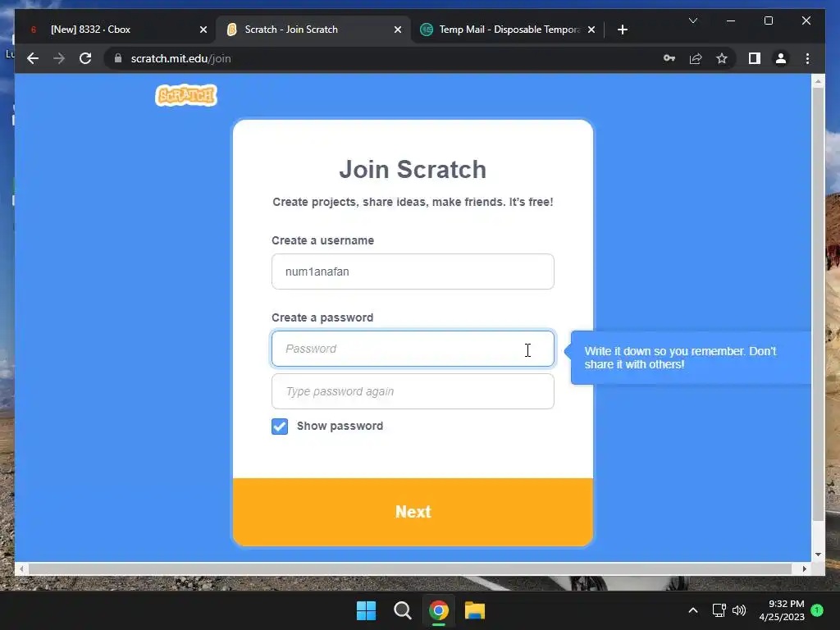Click the Join Scratch heading
Viewport: 840px width, 630px height.
tap(413, 169)
